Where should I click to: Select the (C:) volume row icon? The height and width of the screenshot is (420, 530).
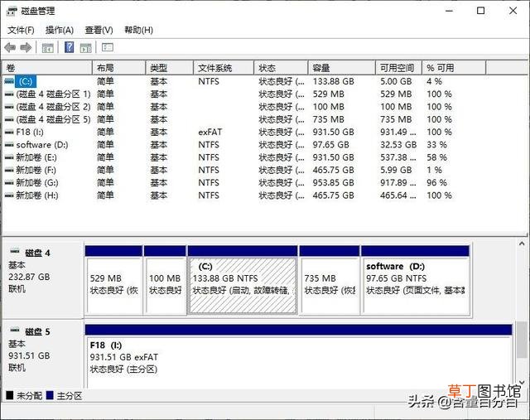point(9,81)
